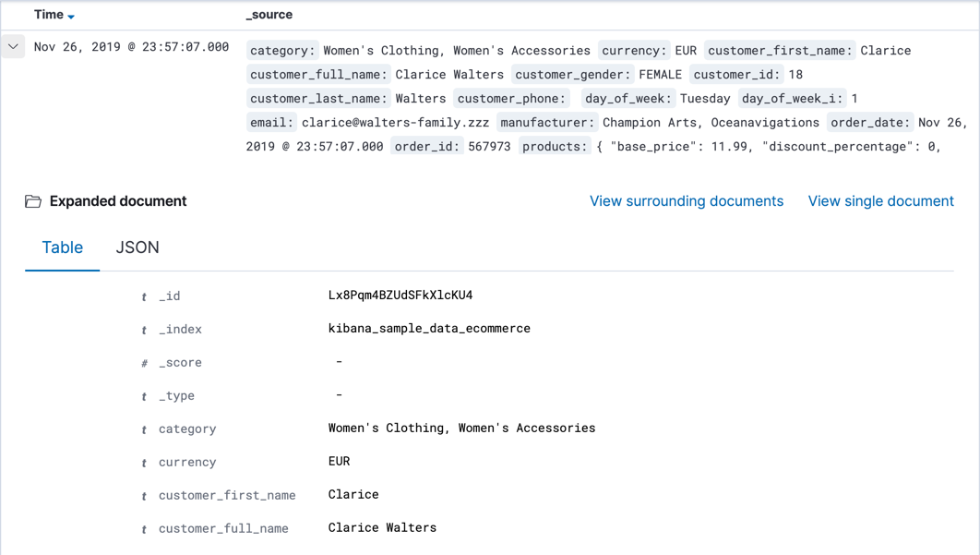Click the customer_full_name field name

pos(223,528)
